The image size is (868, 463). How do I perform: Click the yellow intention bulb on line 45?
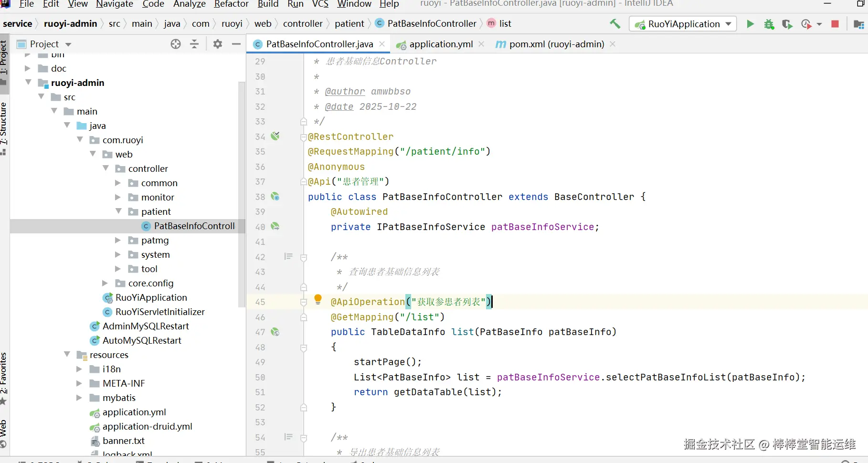[318, 300]
